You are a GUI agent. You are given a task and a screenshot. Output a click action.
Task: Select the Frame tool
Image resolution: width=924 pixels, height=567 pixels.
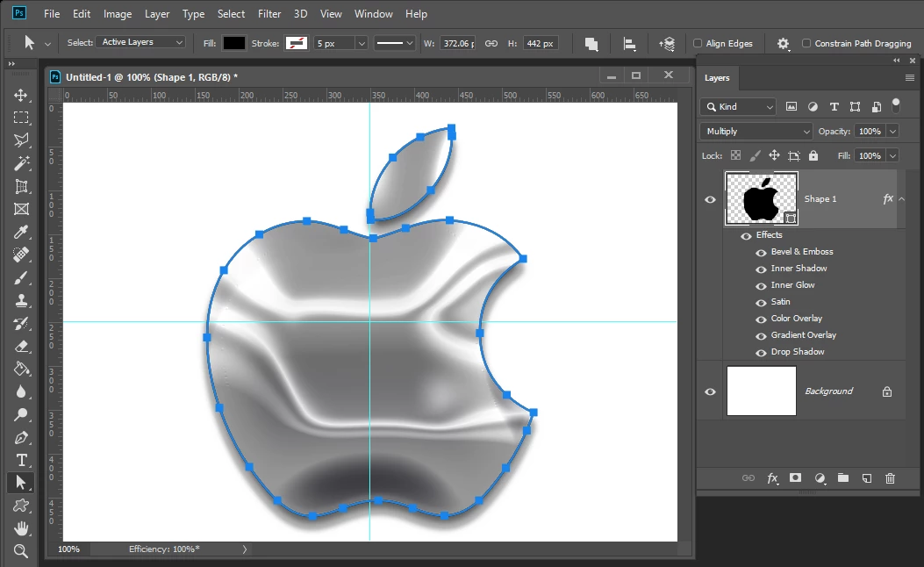(x=21, y=209)
